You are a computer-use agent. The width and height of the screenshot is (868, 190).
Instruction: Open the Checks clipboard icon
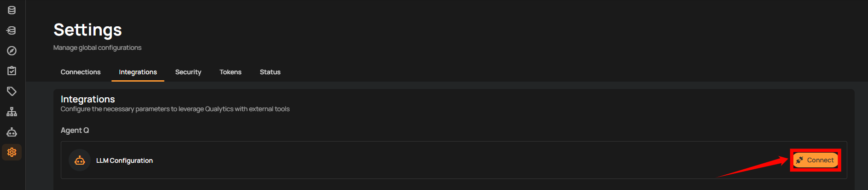point(12,71)
